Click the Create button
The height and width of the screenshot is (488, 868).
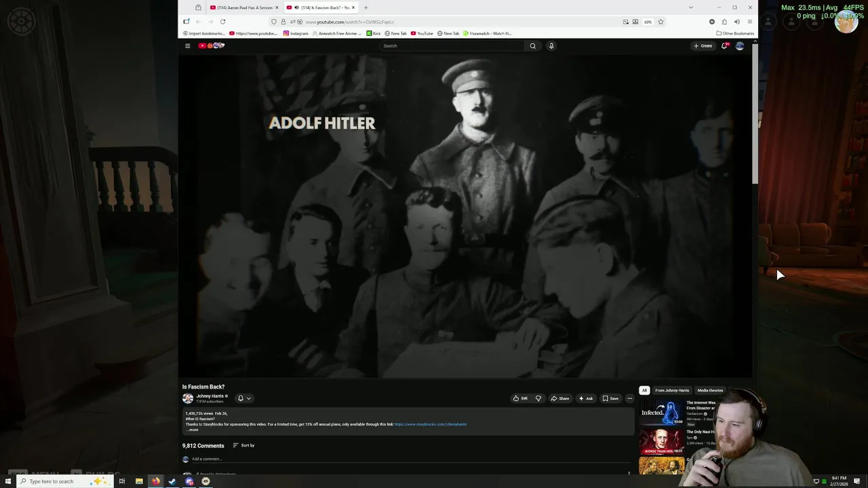click(703, 46)
